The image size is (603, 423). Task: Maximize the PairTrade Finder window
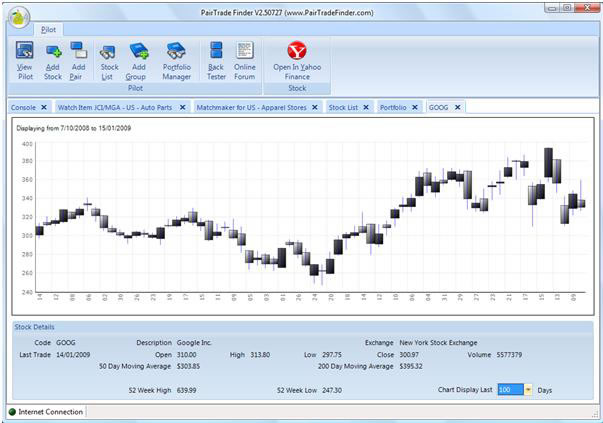(x=567, y=8)
